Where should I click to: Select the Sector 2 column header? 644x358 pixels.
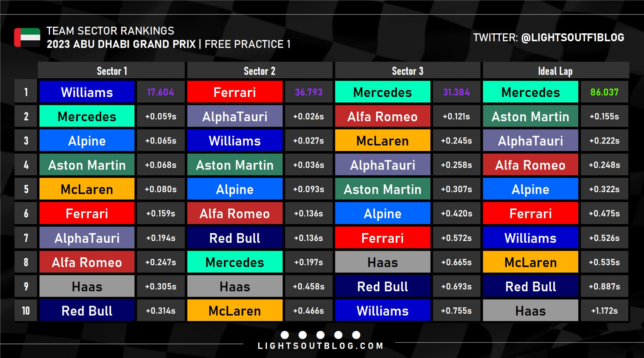coord(259,71)
